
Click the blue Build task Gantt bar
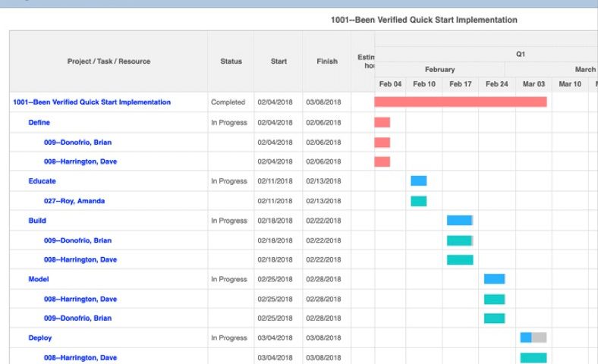point(460,221)
